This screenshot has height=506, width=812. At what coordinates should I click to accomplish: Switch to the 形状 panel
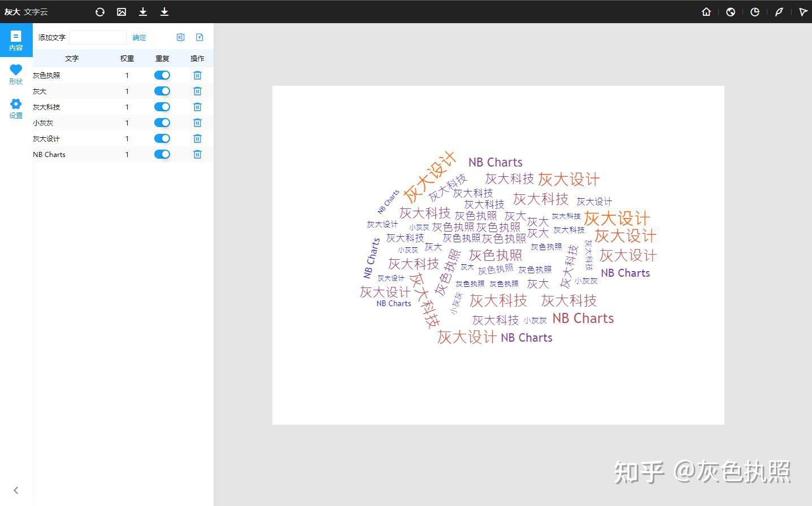pyautogui.click(x=16, y=74)
